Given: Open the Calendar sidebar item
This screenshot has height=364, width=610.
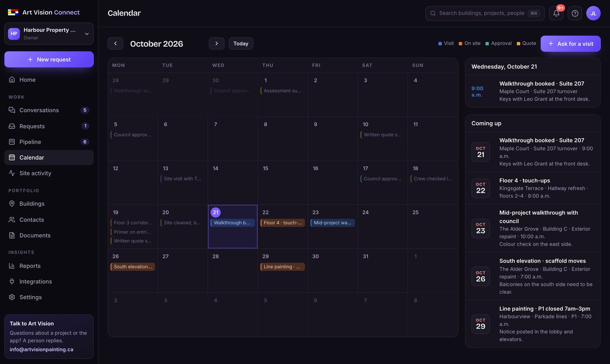Looking at the screenshot, I should point(49,158).
